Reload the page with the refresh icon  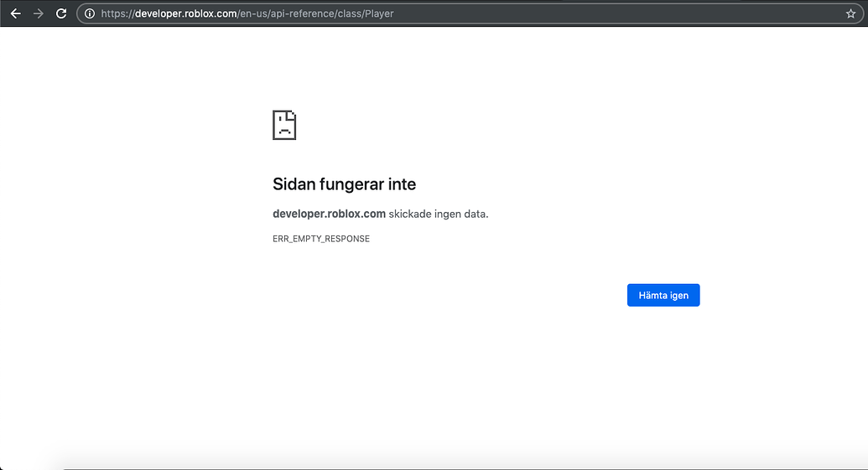tap(61, 13)
